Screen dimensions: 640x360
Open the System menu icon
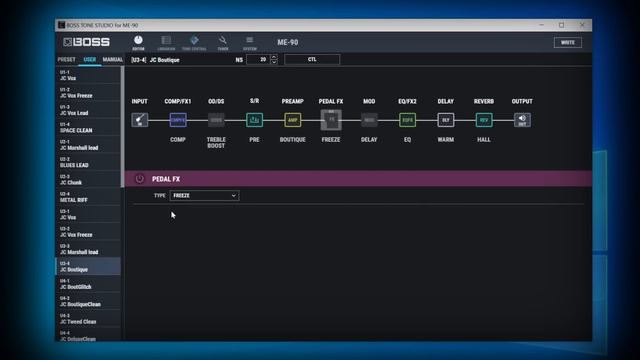[250, 43]
